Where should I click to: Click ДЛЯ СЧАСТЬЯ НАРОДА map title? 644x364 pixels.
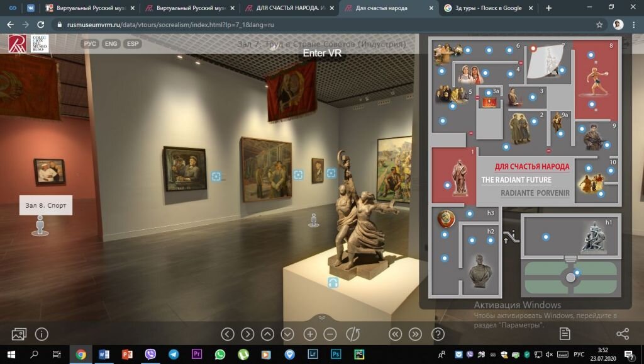pos(532,167)
